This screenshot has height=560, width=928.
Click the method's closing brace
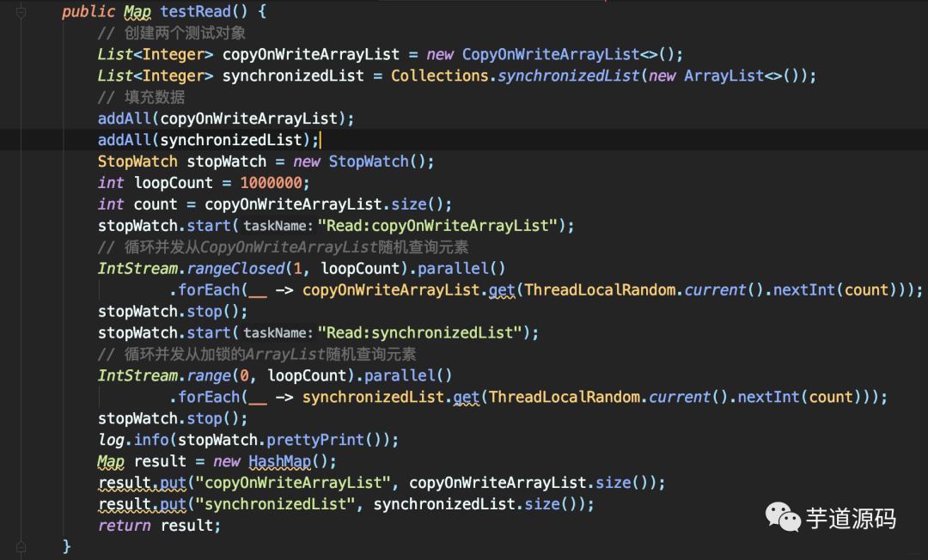tap(66, 546)
